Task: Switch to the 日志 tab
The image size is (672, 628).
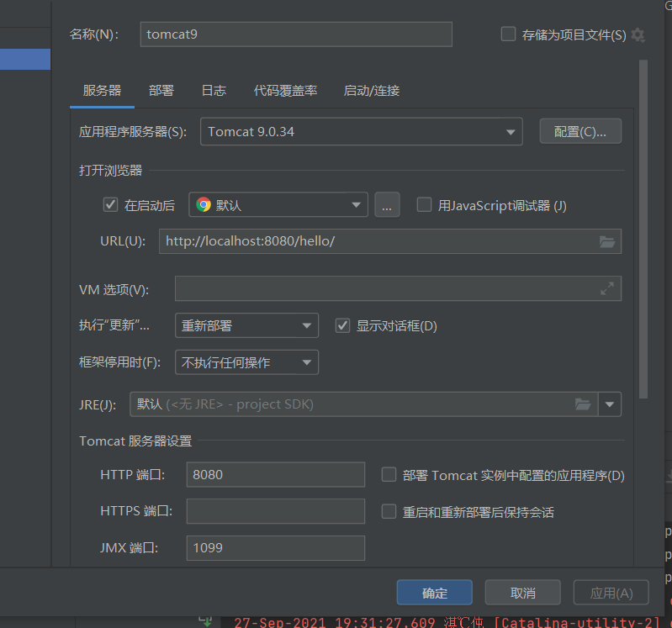Action: coord(214,91)
